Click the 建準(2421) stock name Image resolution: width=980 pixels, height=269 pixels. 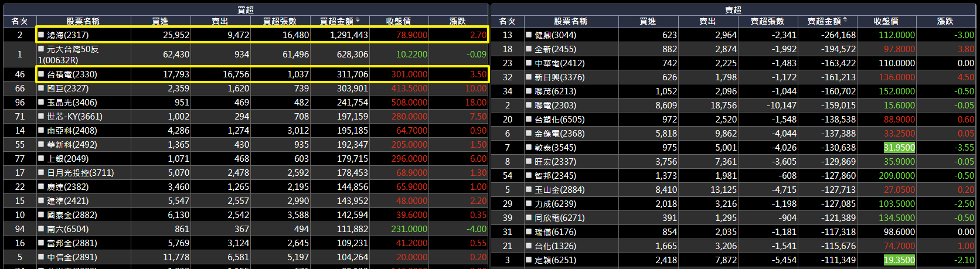point(67,201)
